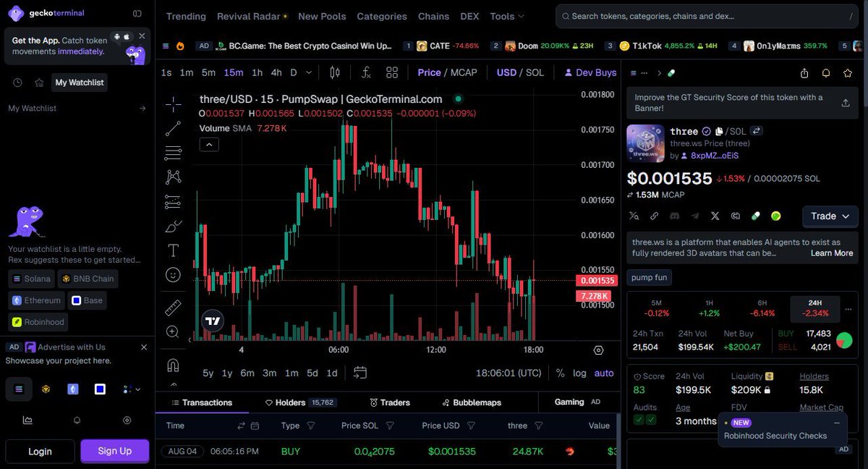Select the chart patterns tool
The width and height of the screenshot is (868, 469).
(x=173, y=177)
